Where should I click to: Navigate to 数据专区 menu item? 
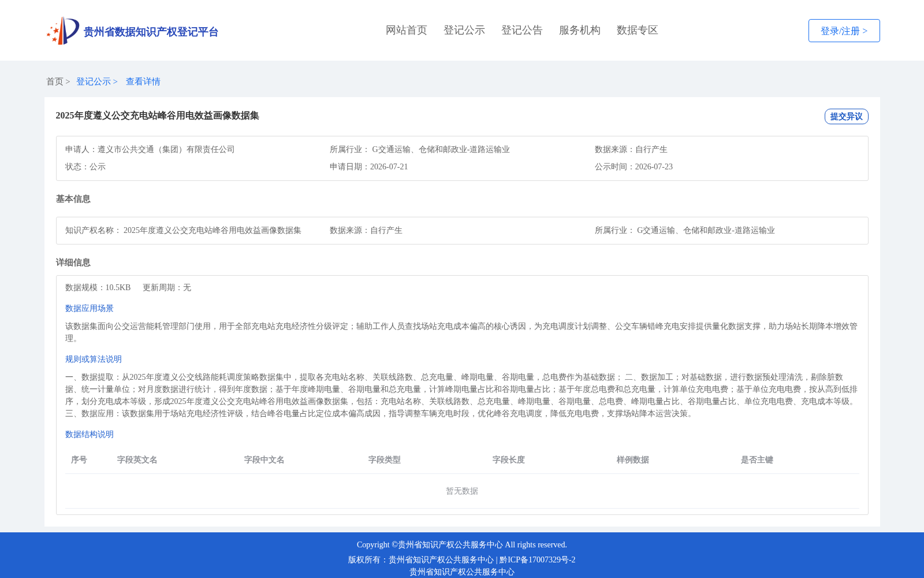click(638, 30)
